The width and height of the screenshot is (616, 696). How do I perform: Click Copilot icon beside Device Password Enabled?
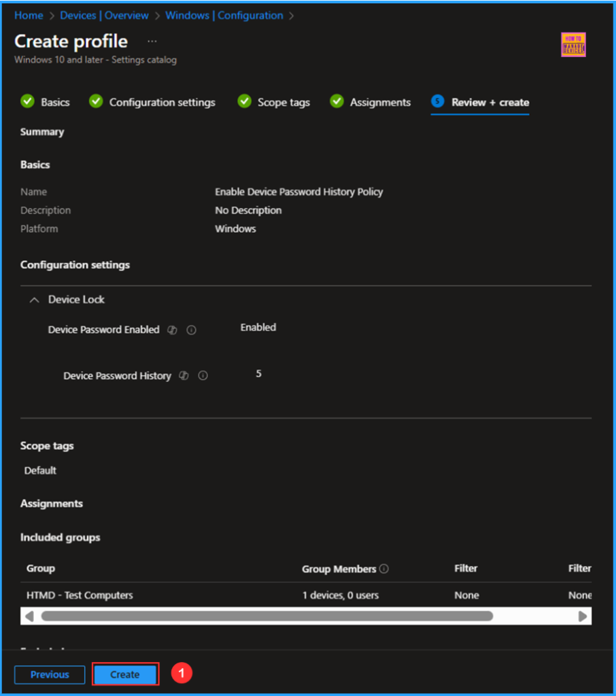point(172,330)
